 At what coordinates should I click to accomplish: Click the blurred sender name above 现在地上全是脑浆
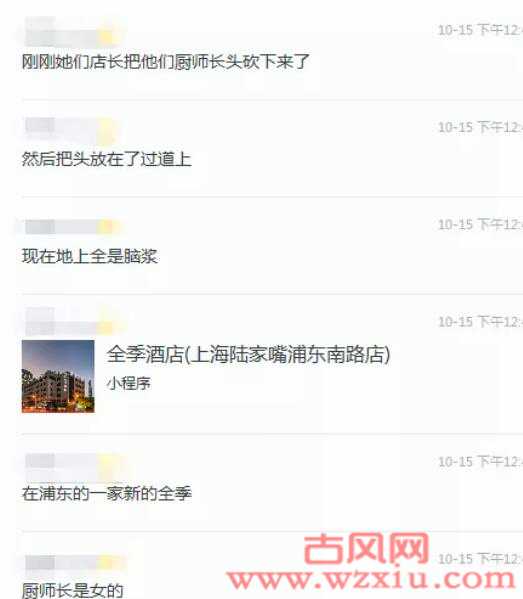71,227
